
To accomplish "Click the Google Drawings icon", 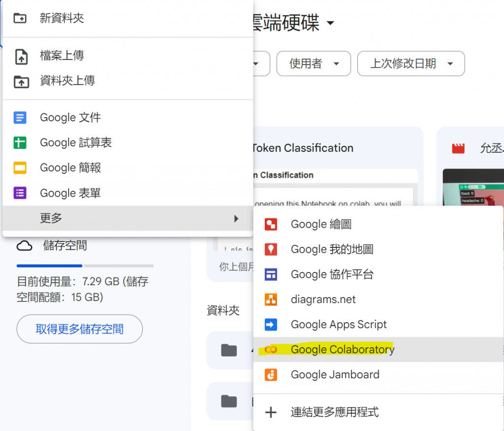I will (x=271, y=224).
